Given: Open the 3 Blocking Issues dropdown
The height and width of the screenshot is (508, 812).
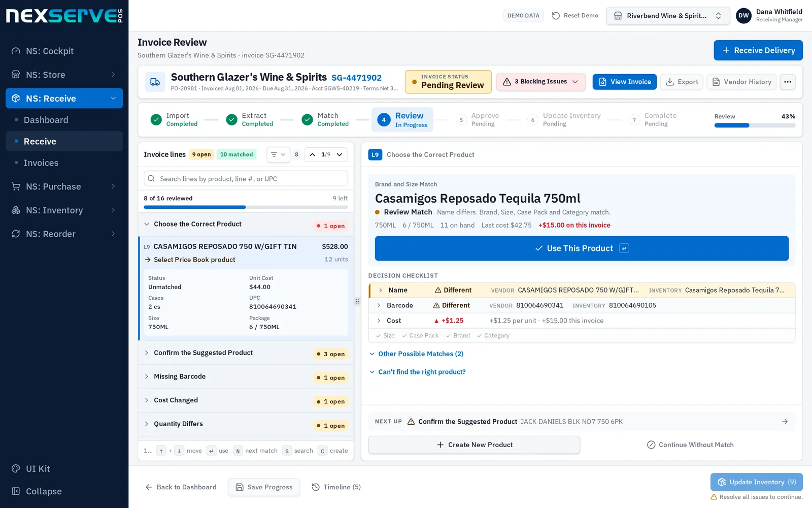Looking at the screenshot, I should click(540, 82).
